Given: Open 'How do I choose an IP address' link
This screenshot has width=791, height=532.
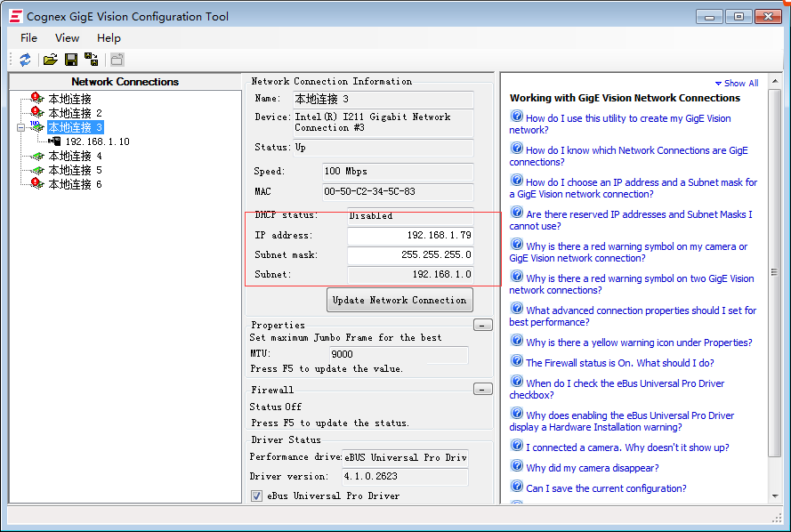Looking at the screenshot, I should point(634,188).
